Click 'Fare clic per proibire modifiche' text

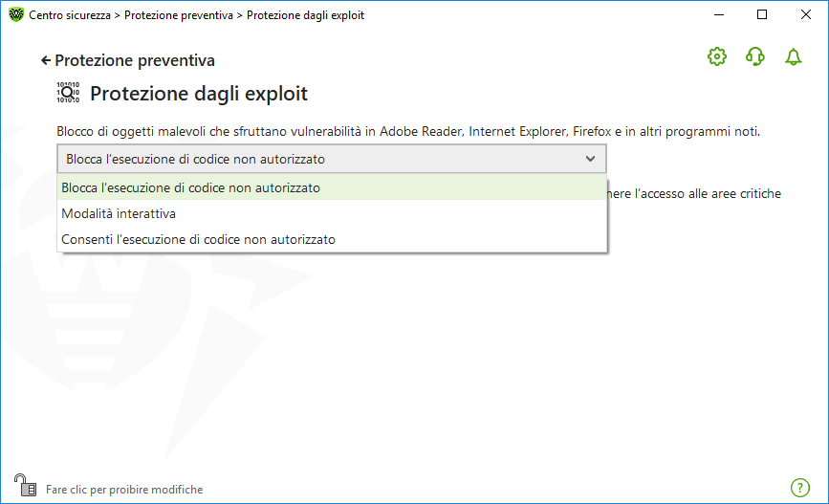click(124, 489)
